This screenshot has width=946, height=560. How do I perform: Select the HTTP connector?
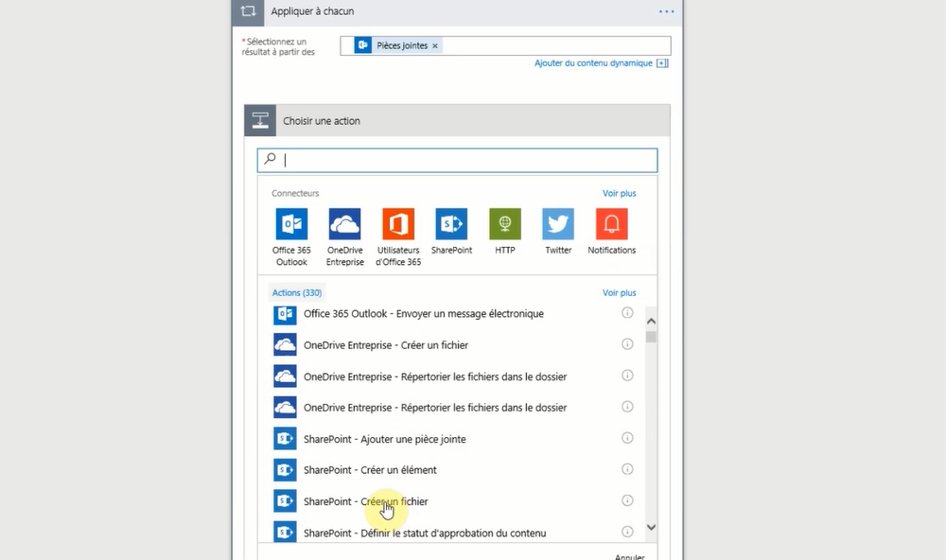(x=505, y=224)
